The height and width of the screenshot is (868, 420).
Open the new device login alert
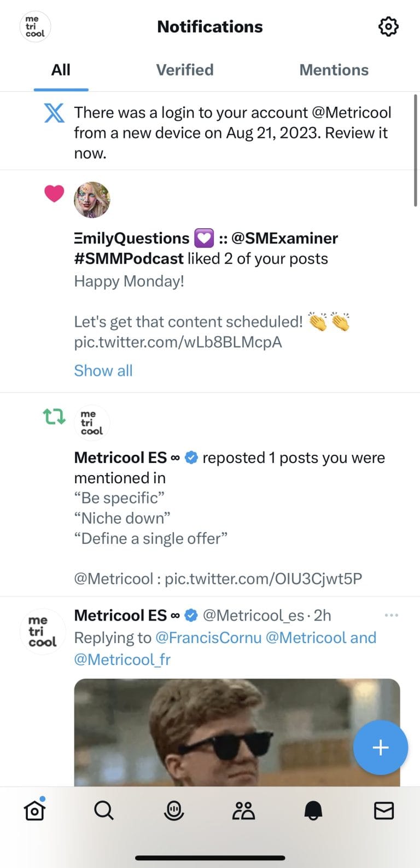point(232,132)
